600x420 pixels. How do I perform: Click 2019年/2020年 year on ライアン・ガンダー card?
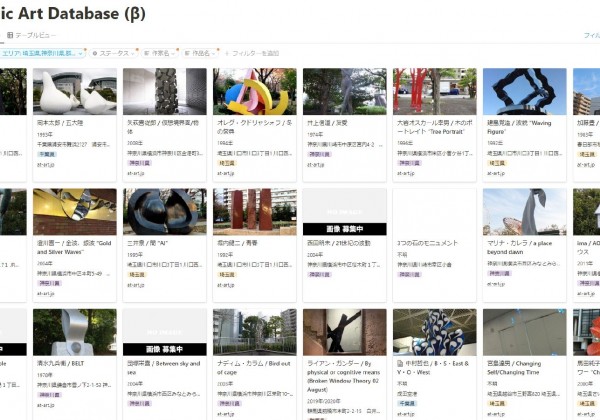click(323, 401)
